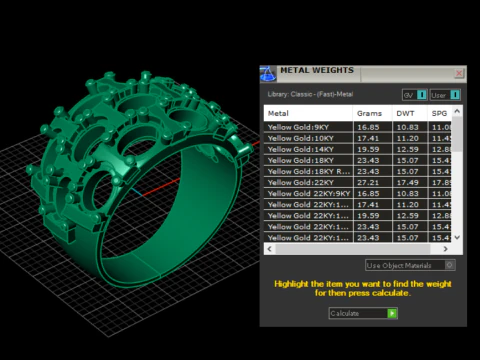Click the horizontal scrollbar thumb
Viewport: 480px width, 360px height.
tap(353, 249)
